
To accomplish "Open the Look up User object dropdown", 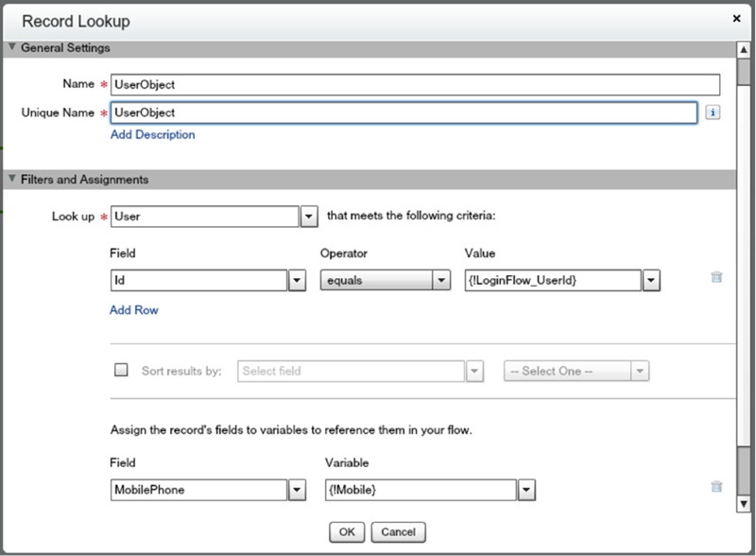I will [308, 217].
